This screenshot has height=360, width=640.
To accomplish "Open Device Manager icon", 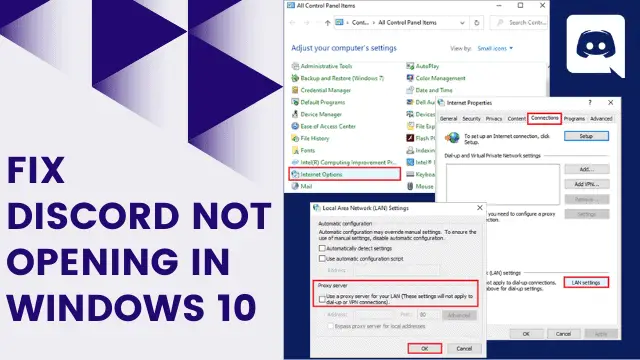I will 295,114.
